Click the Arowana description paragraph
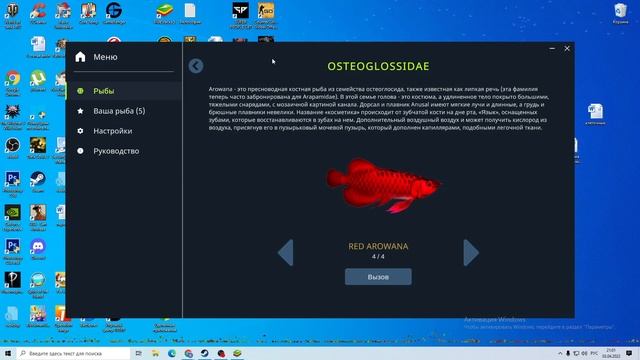640x360 pixels. pos(378,108)
